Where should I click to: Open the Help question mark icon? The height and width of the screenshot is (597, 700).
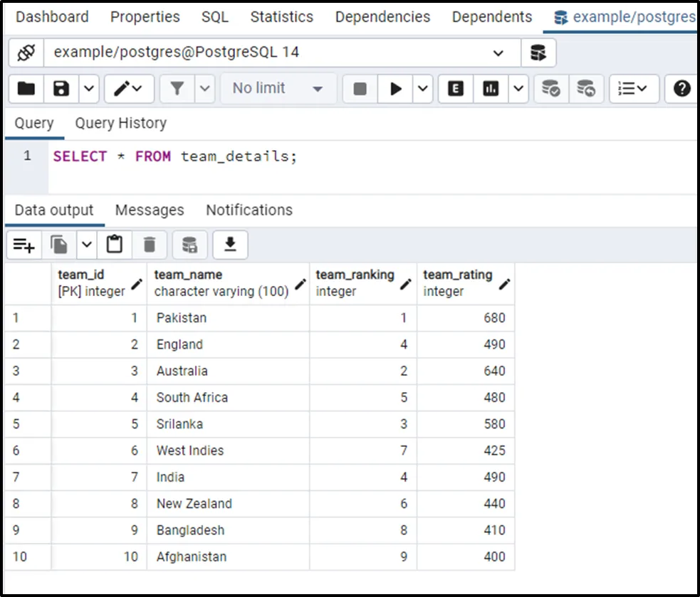[681, 88]
